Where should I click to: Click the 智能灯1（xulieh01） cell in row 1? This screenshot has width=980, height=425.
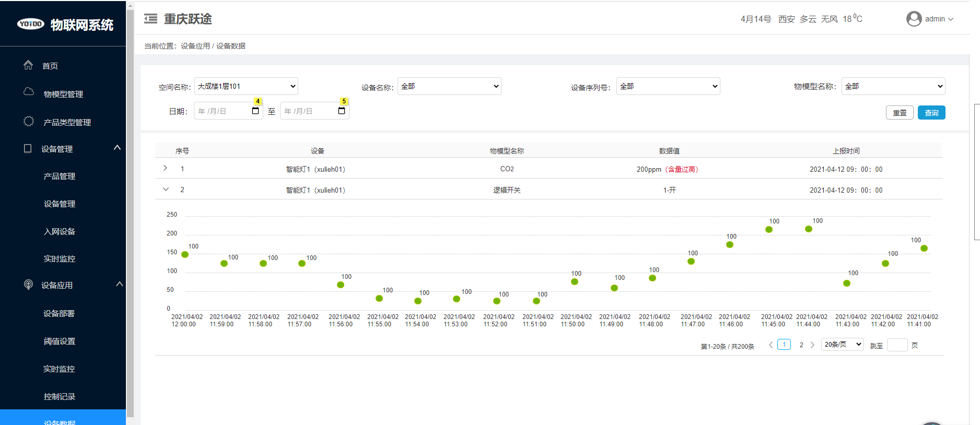[x=316, y=169]
